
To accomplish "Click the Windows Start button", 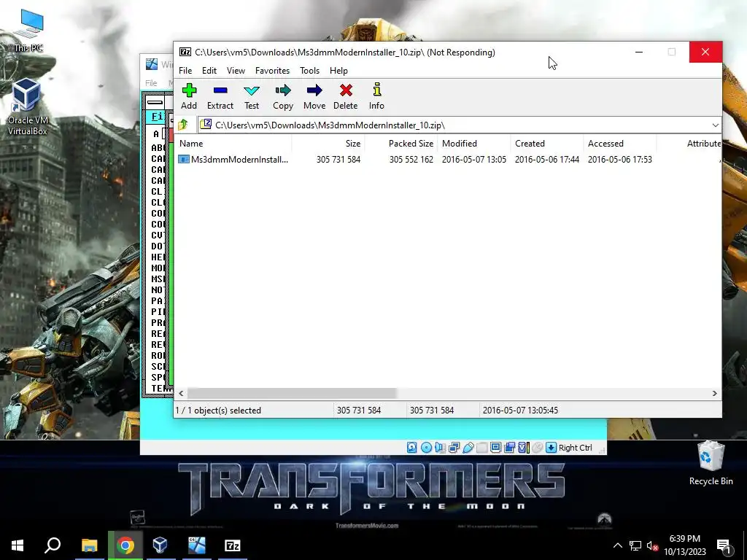I will [18, 545].
